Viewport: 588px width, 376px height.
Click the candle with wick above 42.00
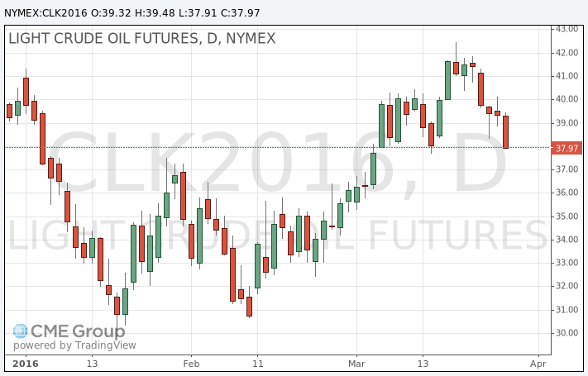point(456,68)
